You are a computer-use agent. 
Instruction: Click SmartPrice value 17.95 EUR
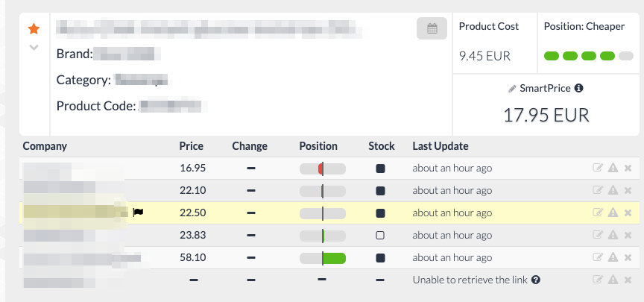tap(546, 115)
